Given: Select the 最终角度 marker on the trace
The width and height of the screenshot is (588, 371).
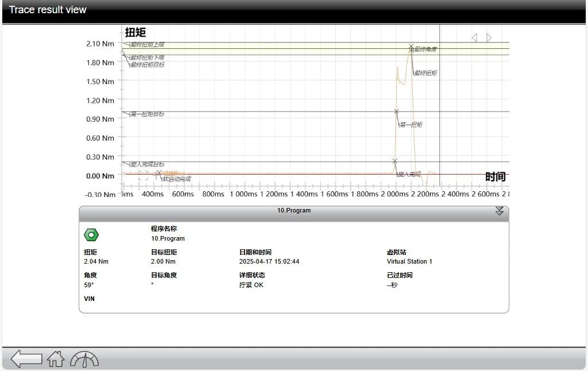Looking at the screenshot, I should [411, 47].
